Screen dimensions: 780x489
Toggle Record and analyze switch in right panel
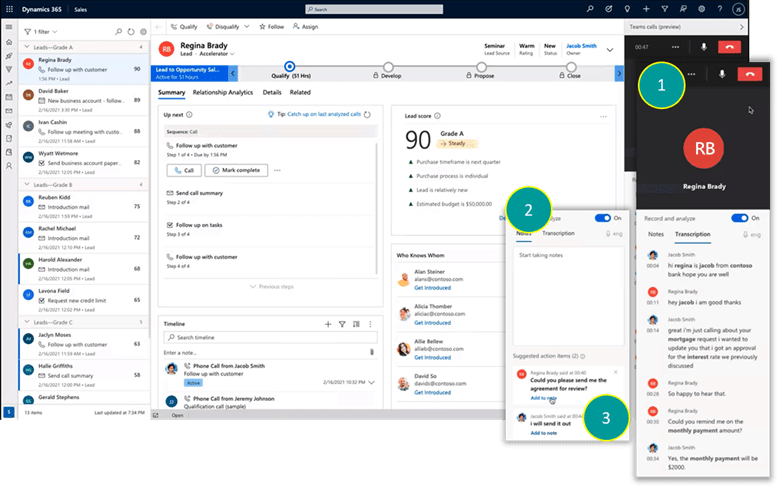pos(740,218)
